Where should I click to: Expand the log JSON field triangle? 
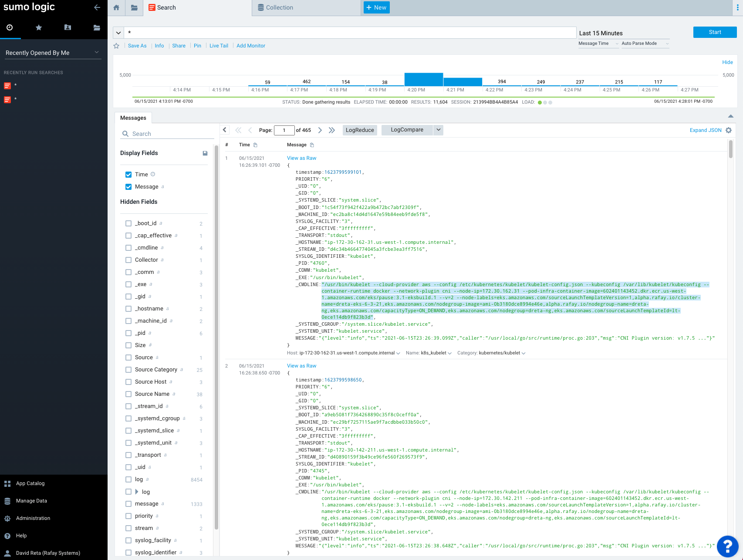(x=137, y=492)
